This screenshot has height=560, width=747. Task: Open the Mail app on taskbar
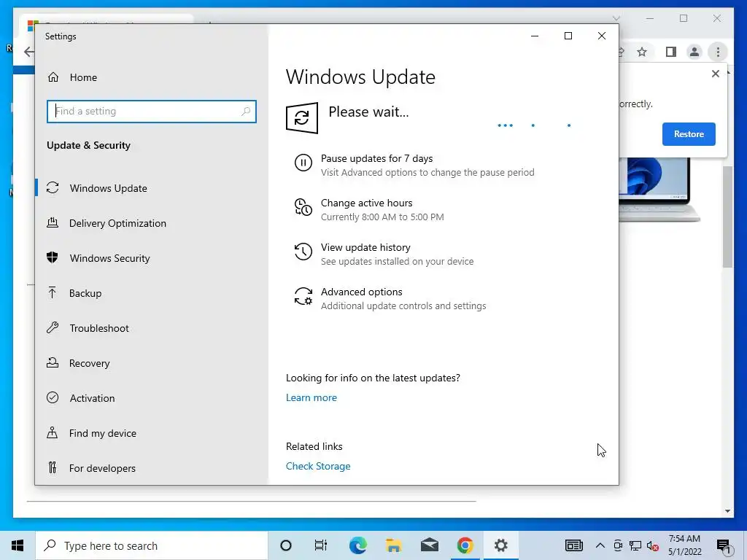point(429,545)
